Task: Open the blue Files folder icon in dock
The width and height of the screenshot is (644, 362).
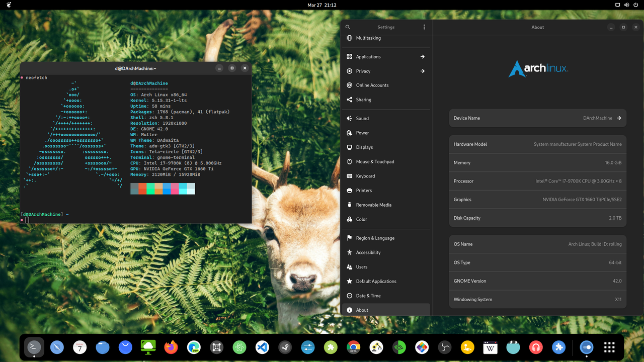Action: [103, 347]
